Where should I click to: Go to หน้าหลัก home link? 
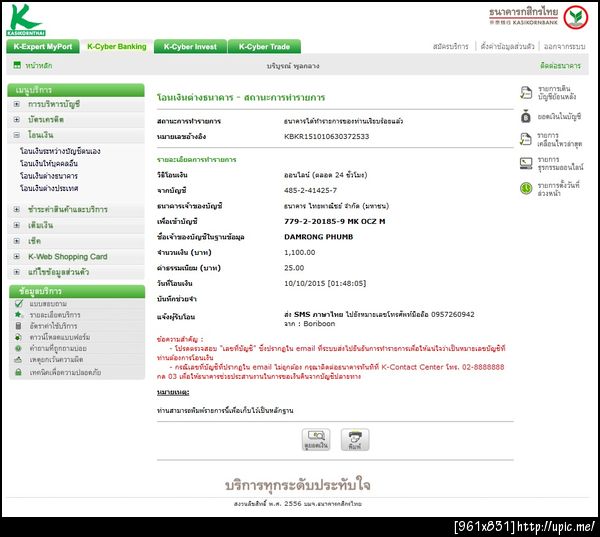coord(39,65)
